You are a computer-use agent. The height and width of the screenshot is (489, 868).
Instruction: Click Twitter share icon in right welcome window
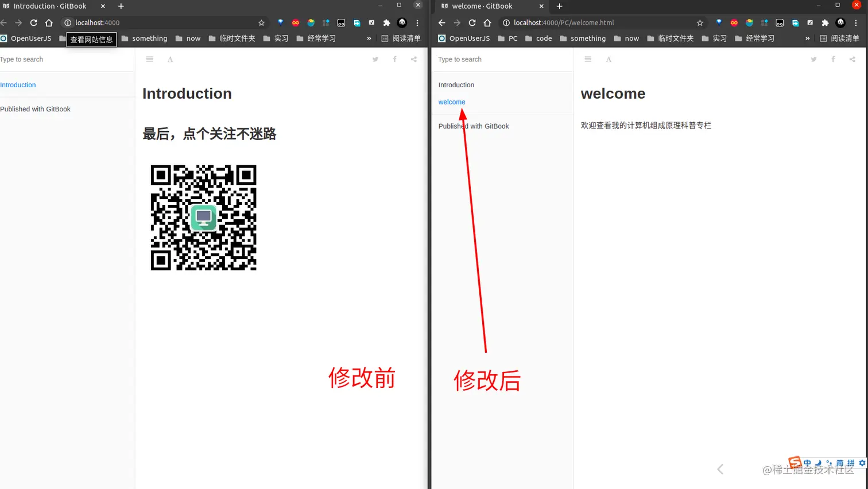pyautogui.click(x=813, y=59)
